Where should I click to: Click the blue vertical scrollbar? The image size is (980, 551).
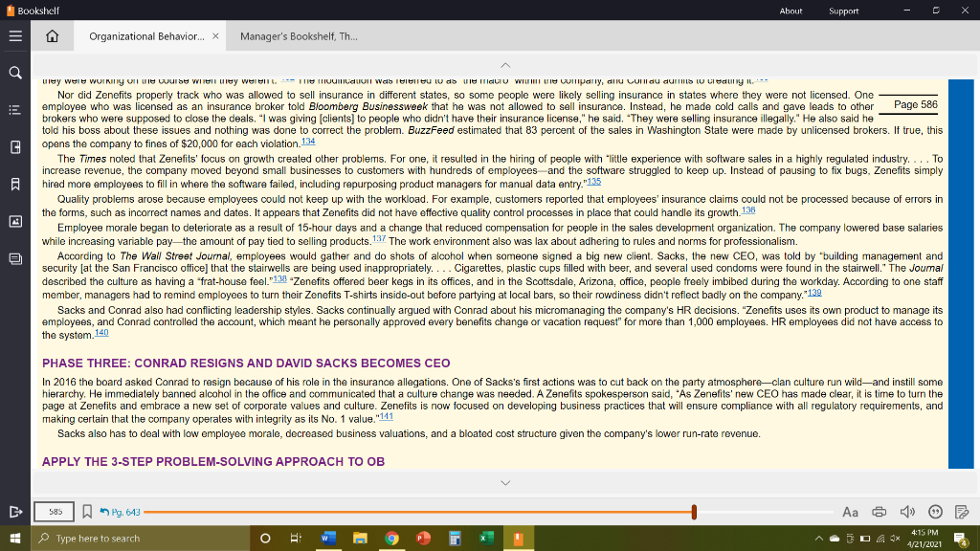961,274
